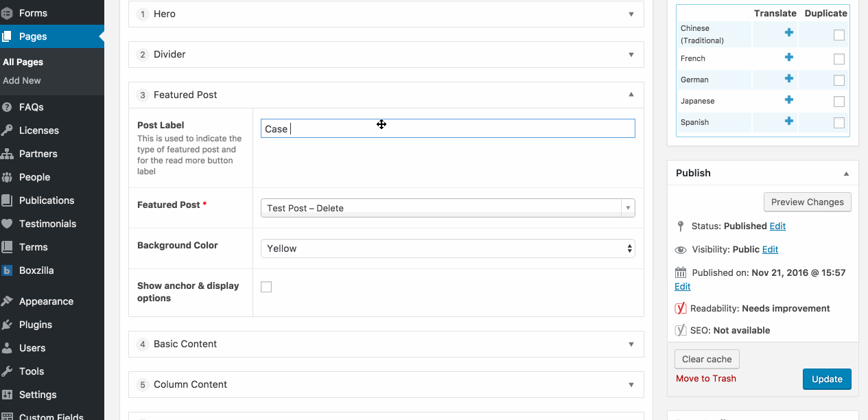Collapse the Featured Post section
Screen dimensions: 868x420
pyautogui.click(x=631, y=95)
